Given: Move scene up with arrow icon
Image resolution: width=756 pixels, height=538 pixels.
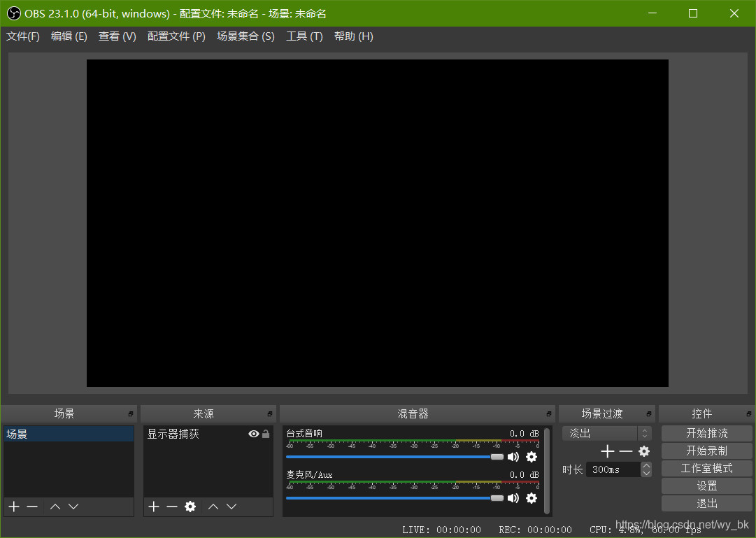Looking at the screenshot, I should tap(55, 506).
